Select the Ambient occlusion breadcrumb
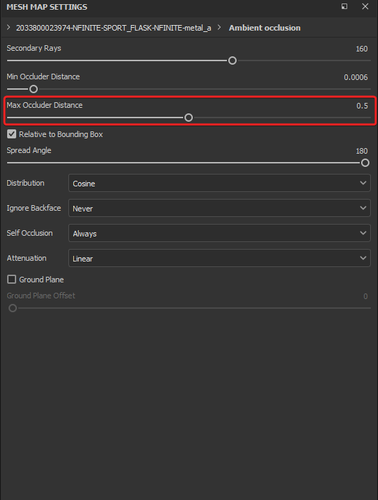Image resolution: width=378 pixels, height=500 pixels. click(x=264, y=28)
